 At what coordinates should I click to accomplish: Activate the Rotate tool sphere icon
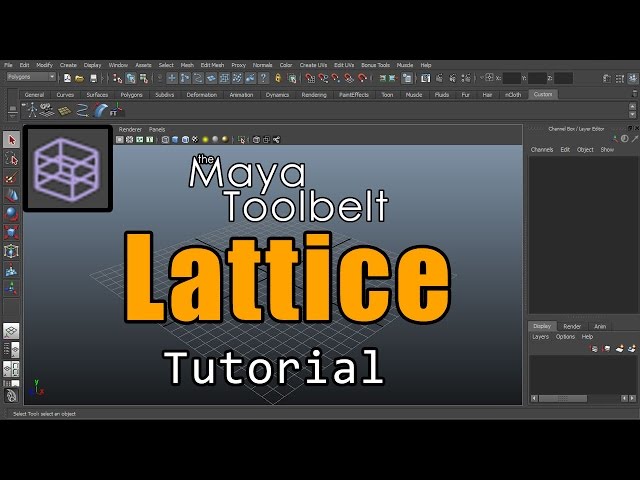(11, 214)
